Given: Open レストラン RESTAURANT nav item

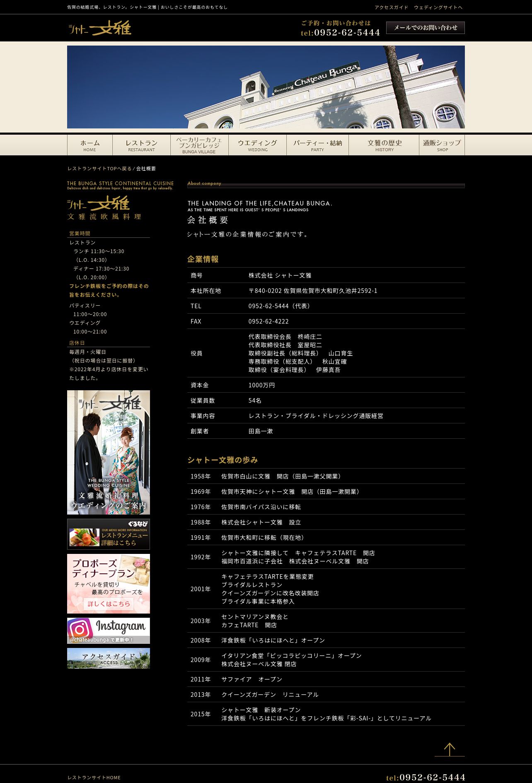Looking at the screenshot, I should coord(142,145).
